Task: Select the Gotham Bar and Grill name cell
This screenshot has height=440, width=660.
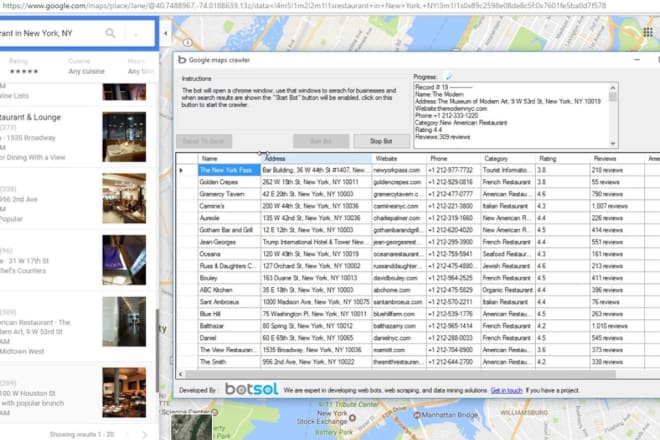Action: tap(229, 230)
